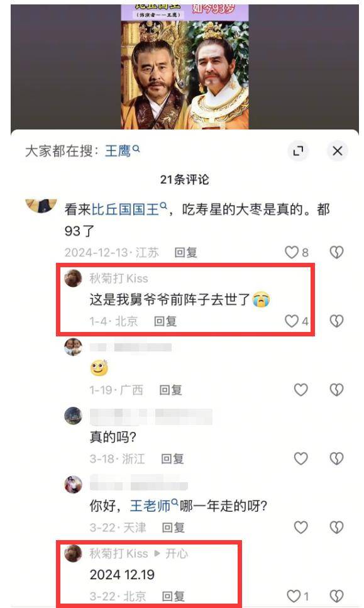Image resolution: width=364 pixels, height=608 pixels.
Task: Tap the video preview of the two kings
Action: (x=185, y=67)
